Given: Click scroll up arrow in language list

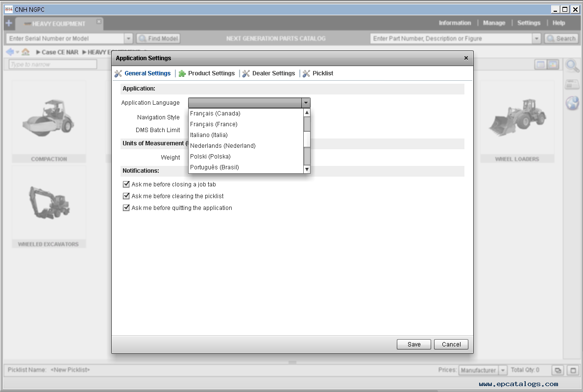Looking at the screenshot, I should 307,112.
